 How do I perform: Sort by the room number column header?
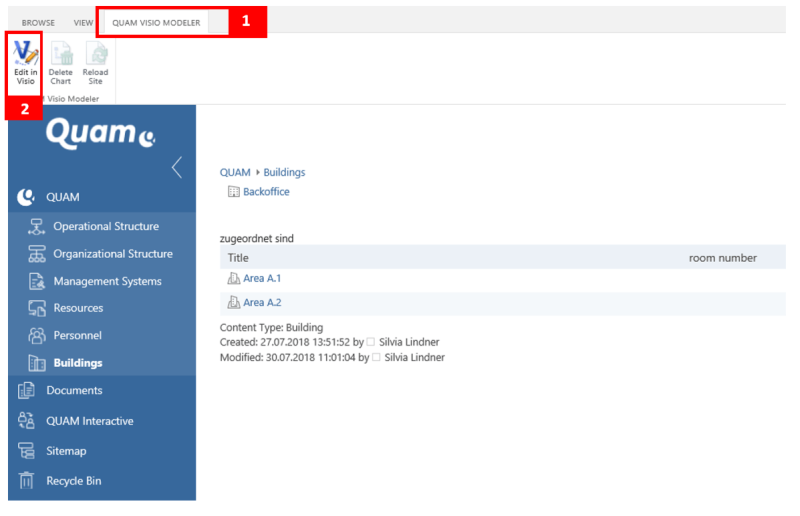tap(722, 258)
